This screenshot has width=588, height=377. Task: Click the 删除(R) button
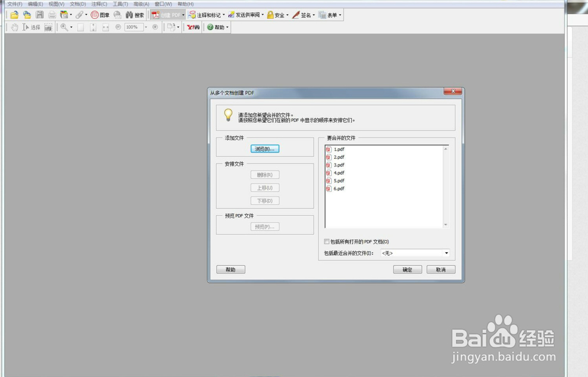265,175
